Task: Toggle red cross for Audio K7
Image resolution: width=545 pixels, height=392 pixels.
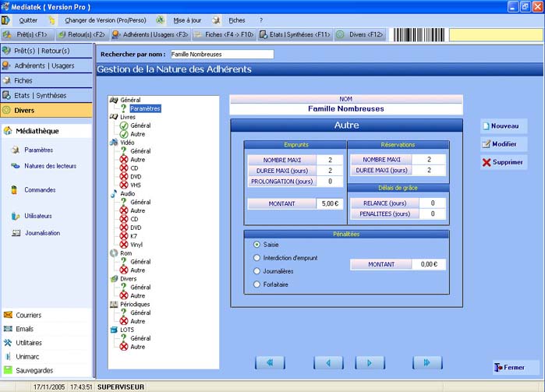Action: 124,236
